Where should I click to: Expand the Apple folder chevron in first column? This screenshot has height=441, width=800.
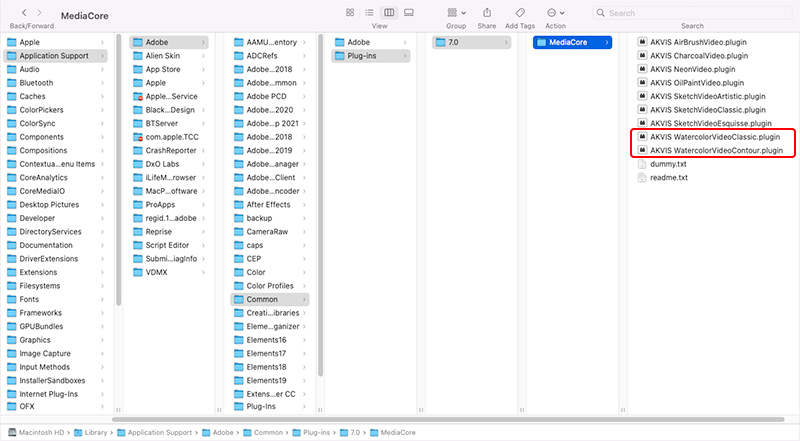pos(102,42)
